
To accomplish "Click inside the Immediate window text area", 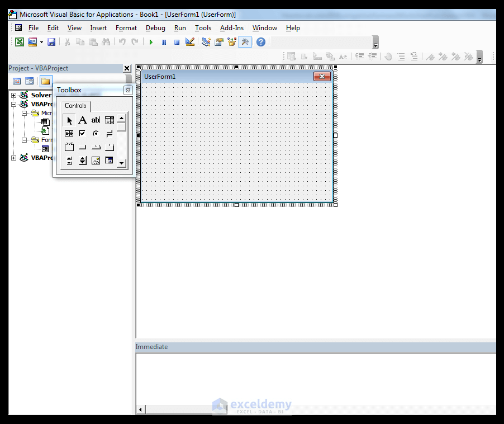I will click(x=316, y=379).
